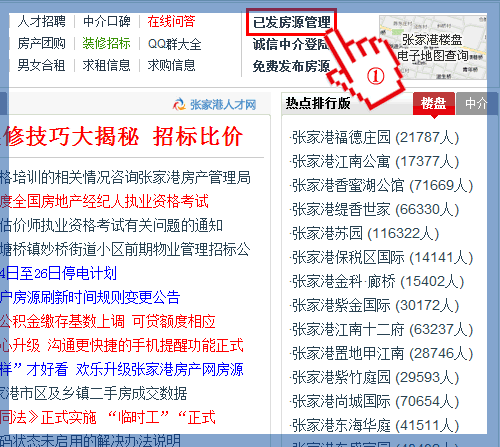Click 诚信中介登陆 link

click(291, 44)
